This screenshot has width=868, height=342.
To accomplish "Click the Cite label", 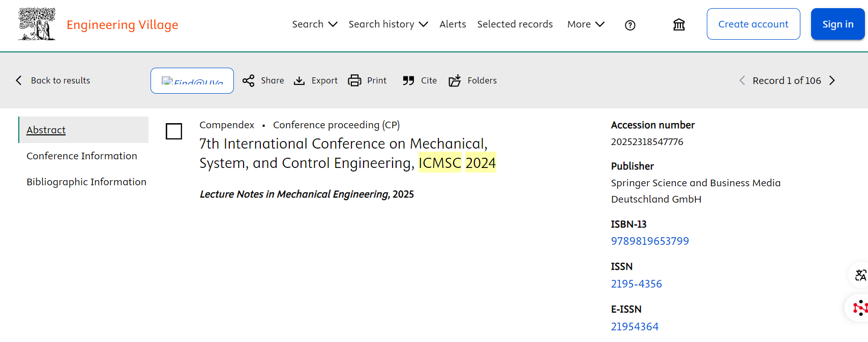I will tap(429, 80).
